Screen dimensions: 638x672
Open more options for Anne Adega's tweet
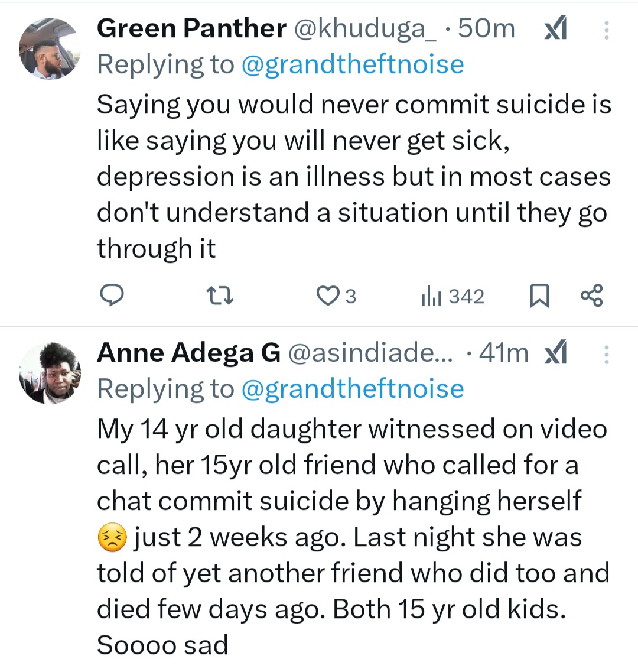[606, 353]
